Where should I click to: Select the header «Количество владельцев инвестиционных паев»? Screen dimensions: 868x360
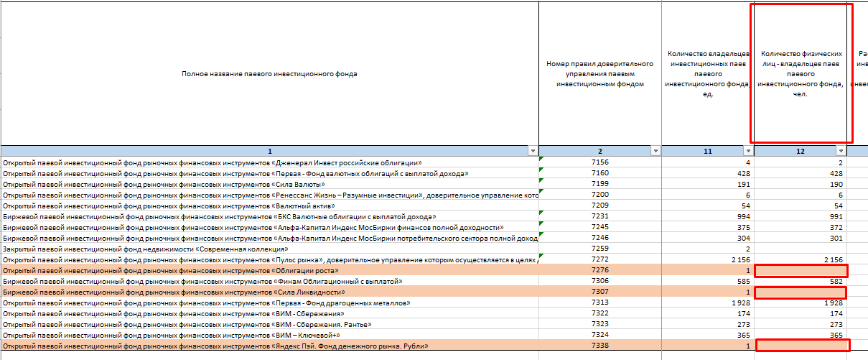click(708, 74)
